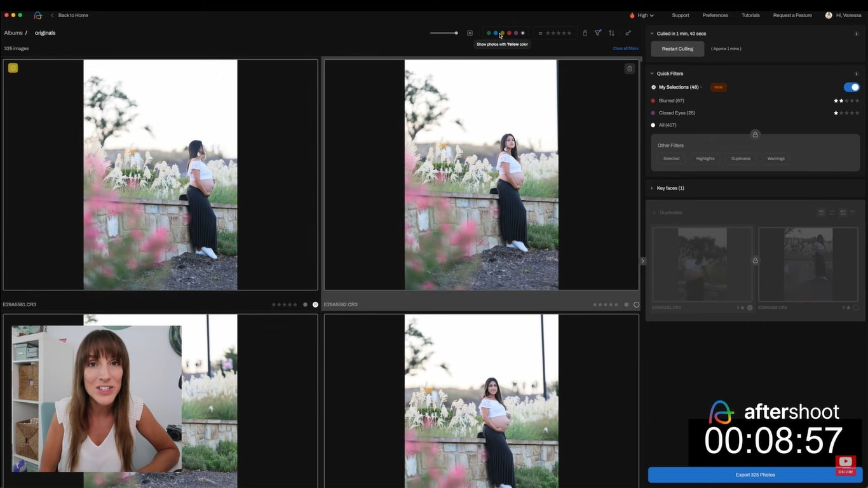Click the Restart Culling button
Image resolution: width=868 pixels, height=488 pixels.
(x=677, y=49)
